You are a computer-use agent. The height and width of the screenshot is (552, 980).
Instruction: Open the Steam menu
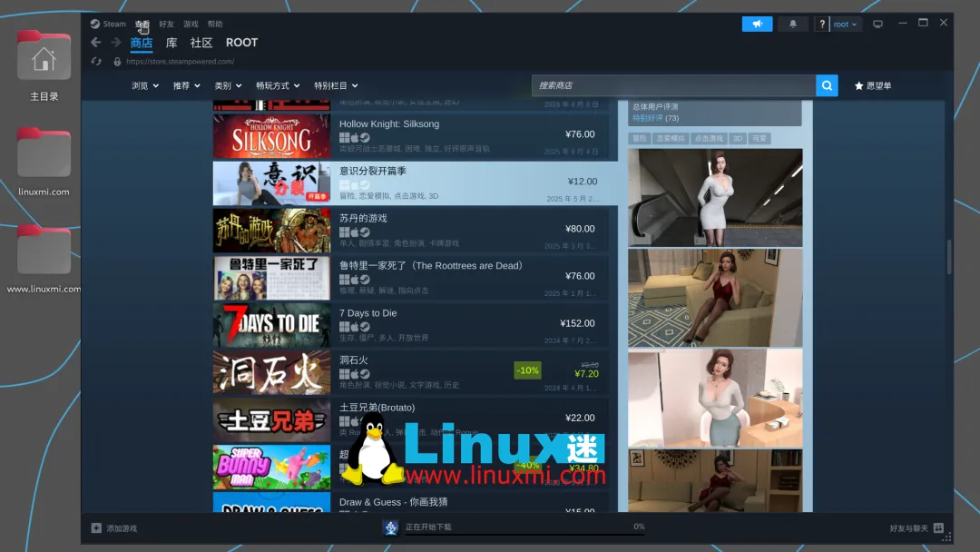tap(113, 24)
